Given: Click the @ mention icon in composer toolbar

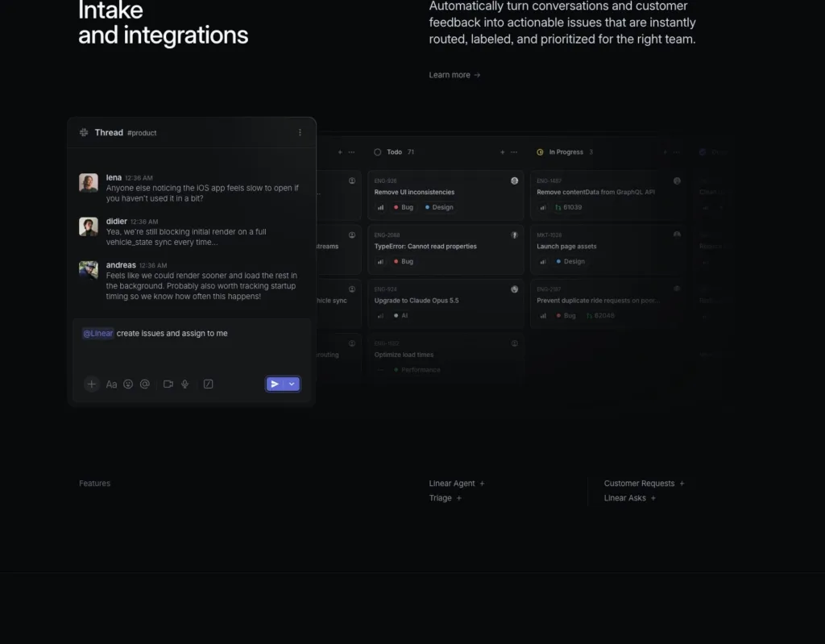Looking at the screenshot, I should pyautogui.click(x=145, y=384).
